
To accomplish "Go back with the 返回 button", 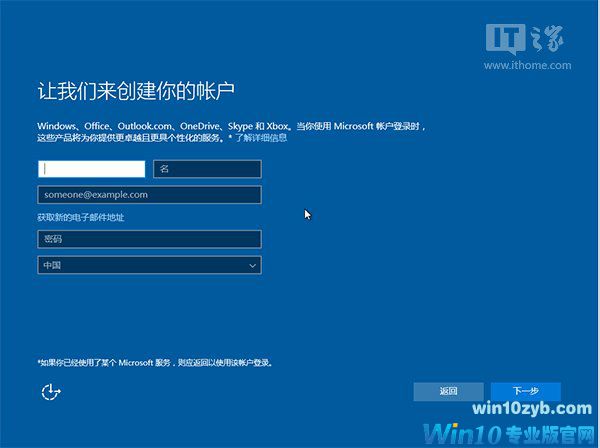I will point(448,391).
